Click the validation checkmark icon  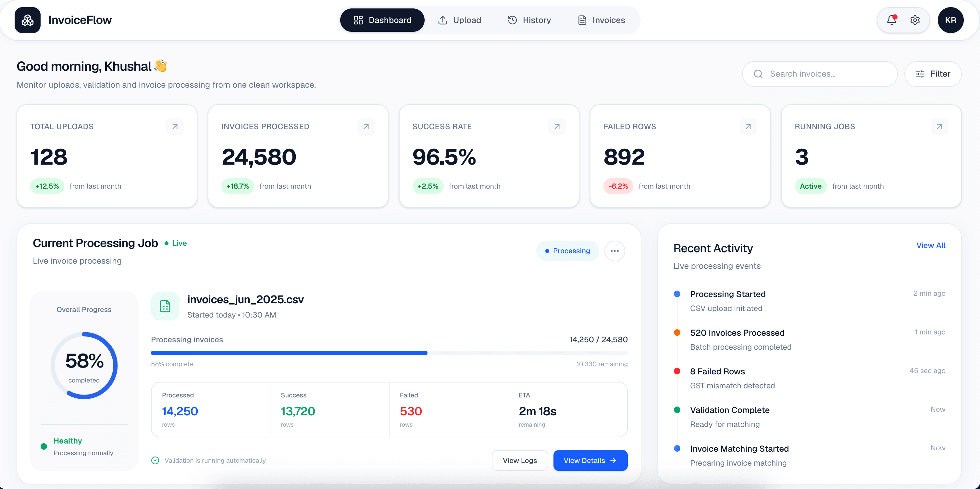(x=155, y=460)
